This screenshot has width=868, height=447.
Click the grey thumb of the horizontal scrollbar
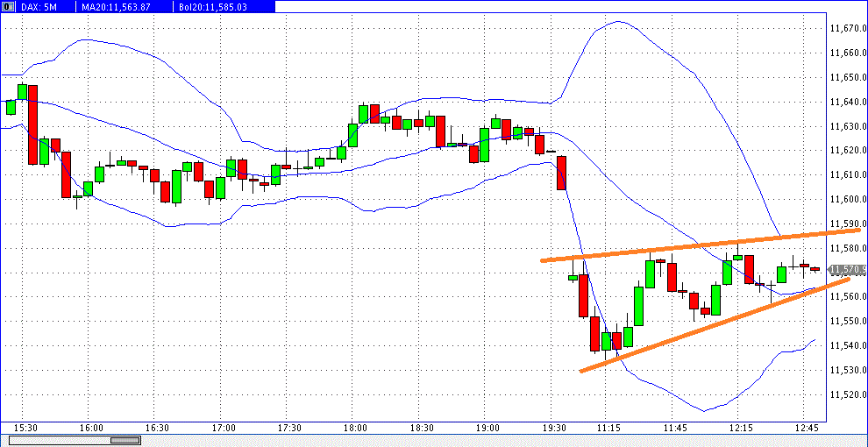pyautogui.click(x=125, y=440)
